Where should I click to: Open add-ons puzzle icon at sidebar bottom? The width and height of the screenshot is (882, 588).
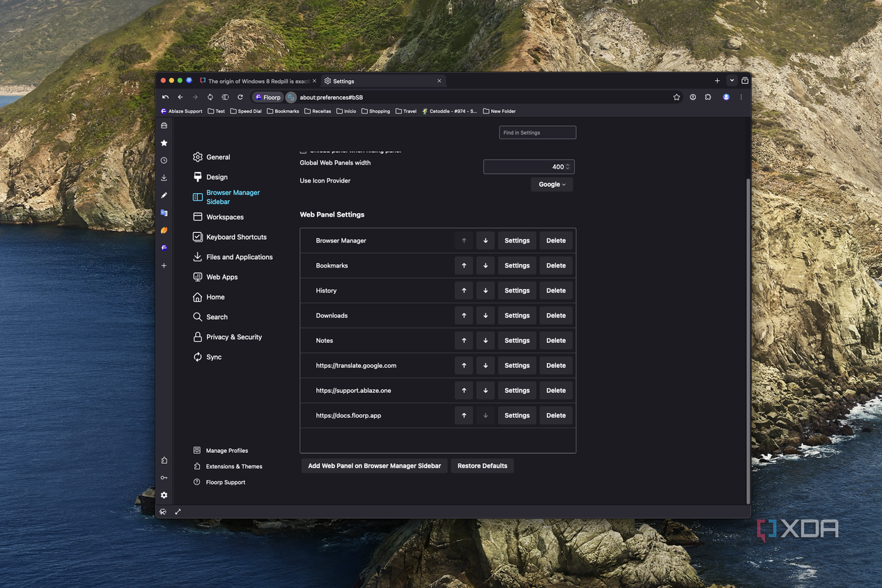pyautogui.click(x=164, y=460)
